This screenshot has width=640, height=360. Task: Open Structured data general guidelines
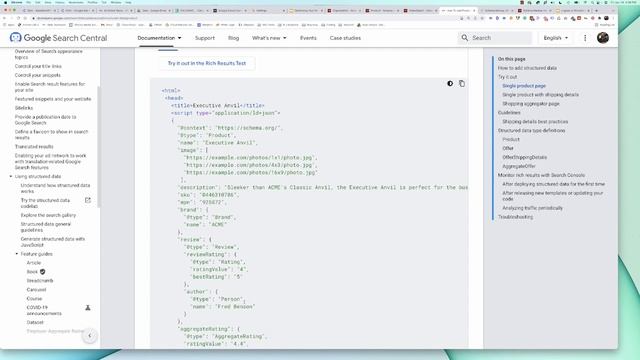click(46, 227)
